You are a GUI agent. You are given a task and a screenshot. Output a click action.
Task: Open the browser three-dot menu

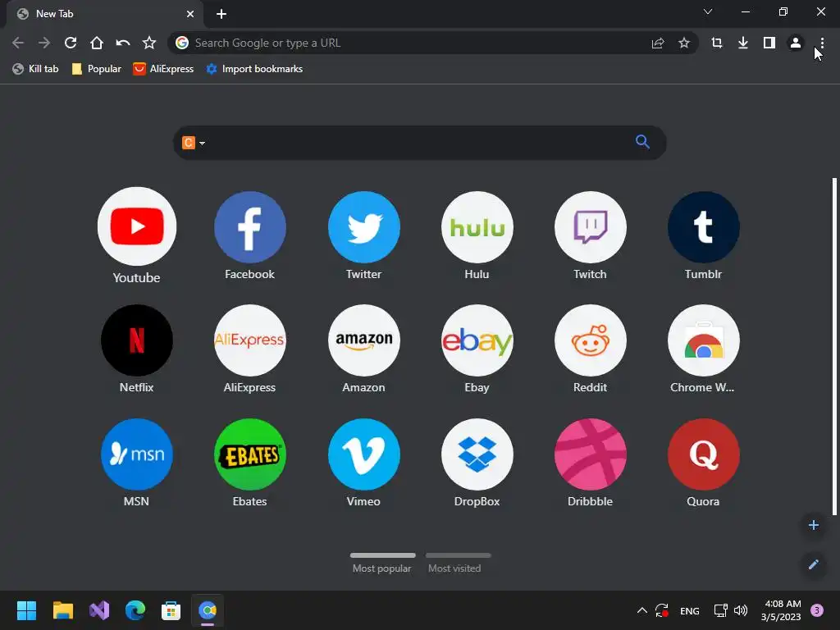[x=822, y=43]
